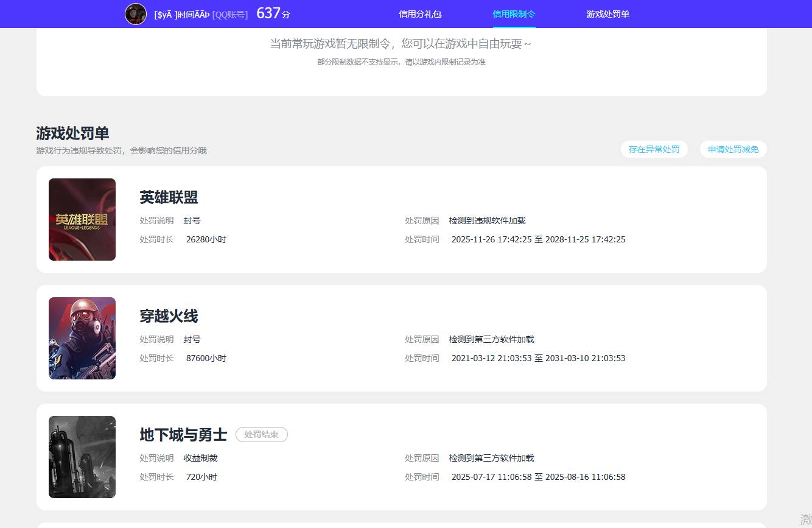Go to the 游戏处罚单 tab

pos(607,14)
